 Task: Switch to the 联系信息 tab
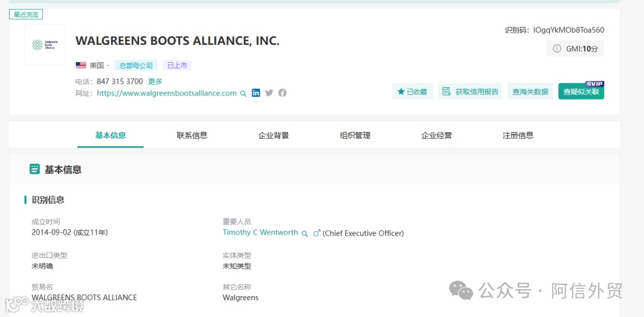click(192, 136)
